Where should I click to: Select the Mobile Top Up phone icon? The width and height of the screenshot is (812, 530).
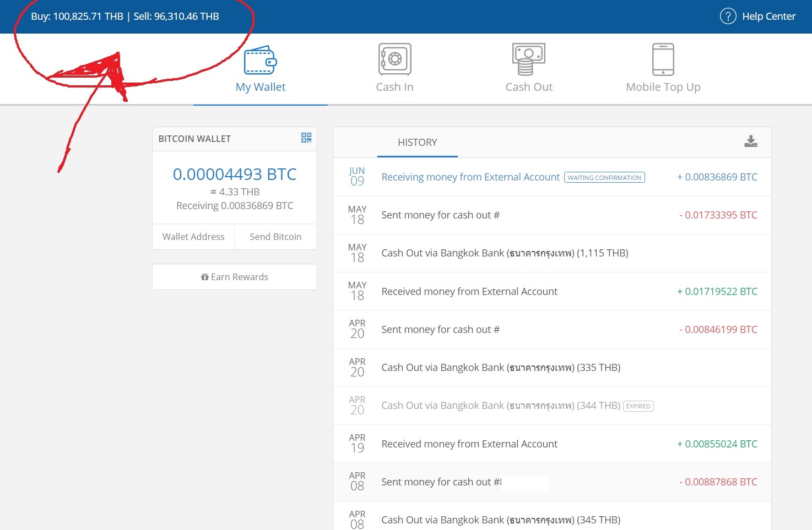pyautogui.click(x=663, y=59)
